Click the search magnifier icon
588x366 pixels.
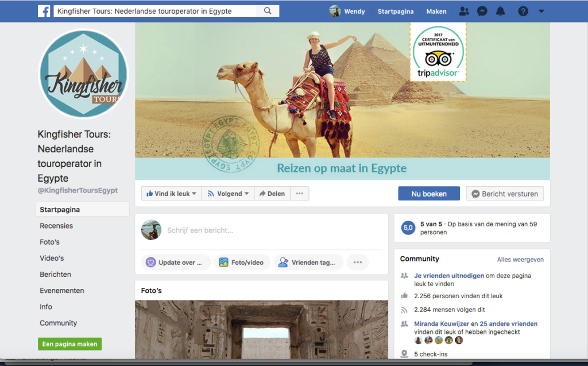click(268, 11)
